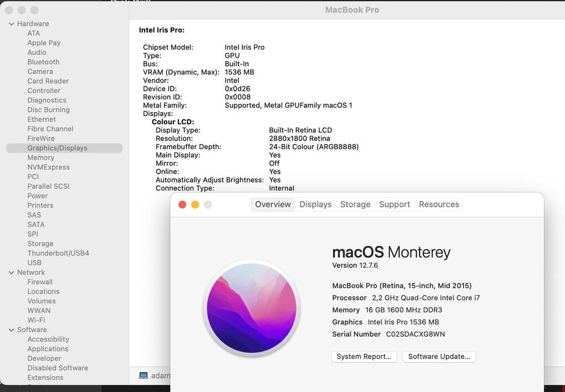Image resolution: width=565 pixels, height=392 pixels.
Task: Collapse the Hardware section
Action: pyautogui.click(x=11, y=24)
